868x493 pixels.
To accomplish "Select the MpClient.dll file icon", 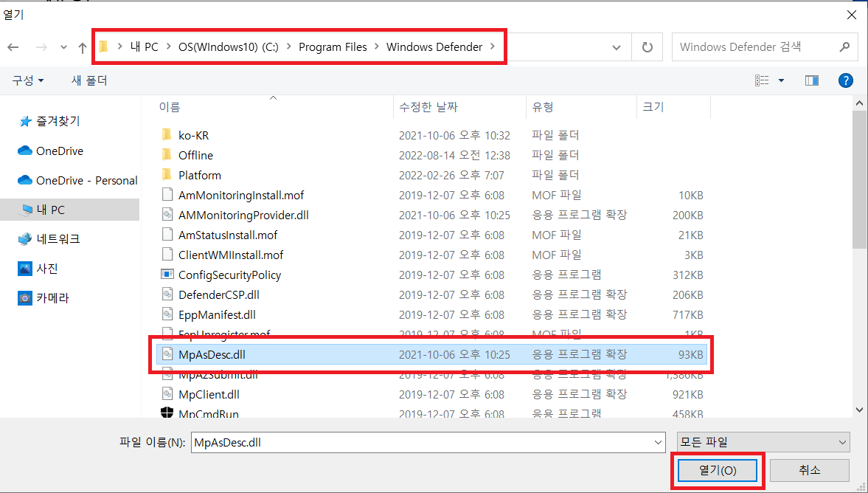I will [167, 394].
